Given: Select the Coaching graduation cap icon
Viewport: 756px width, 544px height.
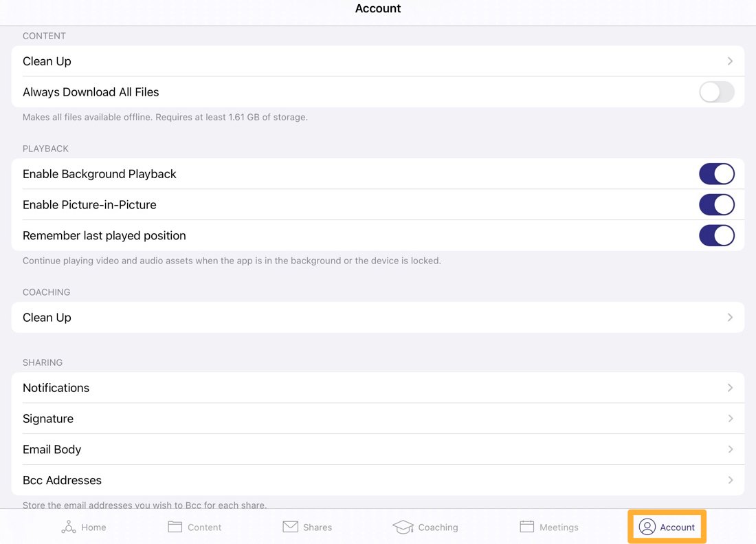Looking at the screenshot, I should point(403,527).
